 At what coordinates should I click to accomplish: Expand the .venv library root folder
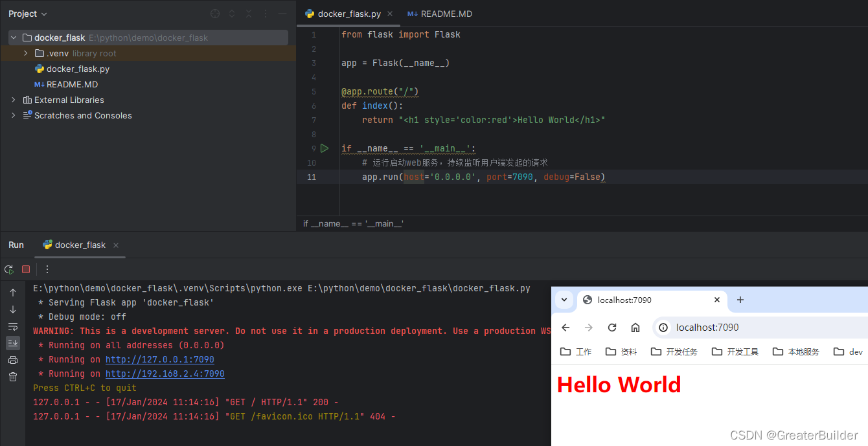click(x=25, y=53)
